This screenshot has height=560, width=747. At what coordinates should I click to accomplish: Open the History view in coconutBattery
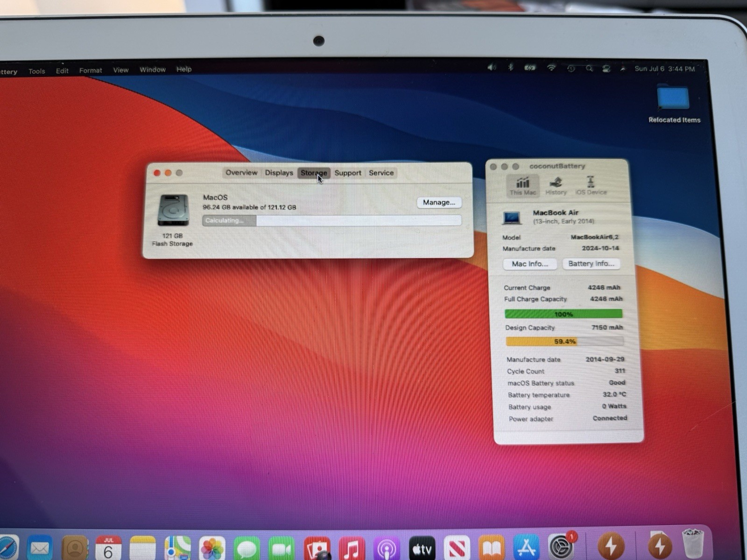coord(556,186)
